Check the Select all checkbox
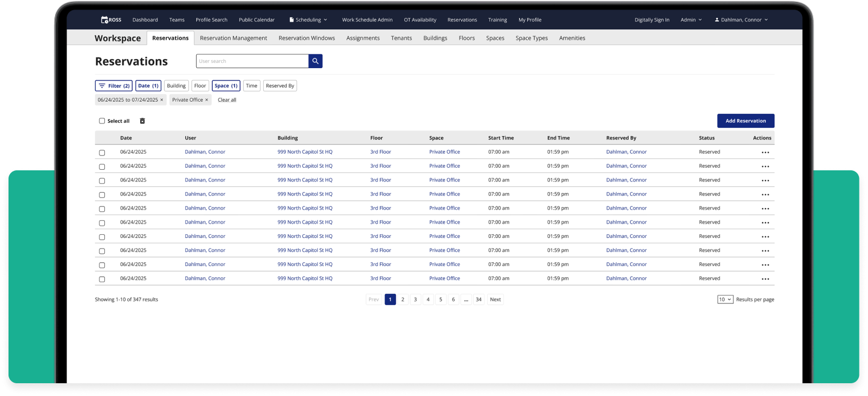 [x=102, y=121]
